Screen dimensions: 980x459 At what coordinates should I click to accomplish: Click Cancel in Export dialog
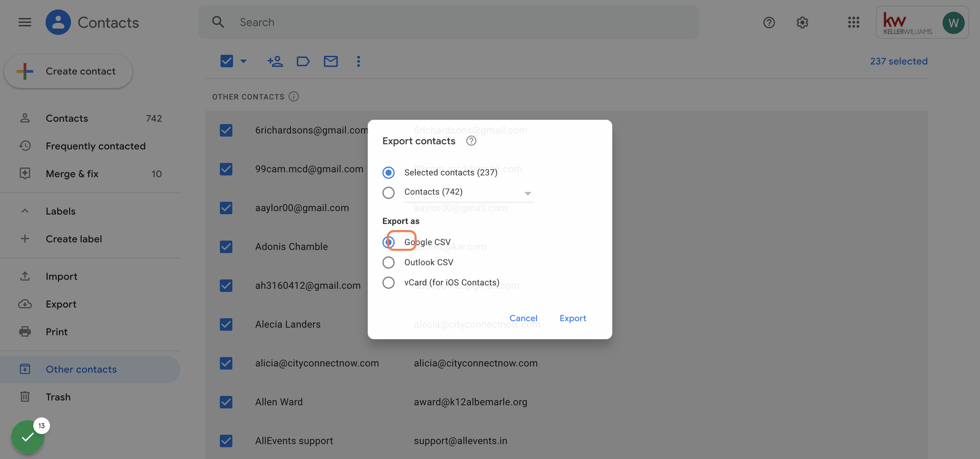point(523,318)
